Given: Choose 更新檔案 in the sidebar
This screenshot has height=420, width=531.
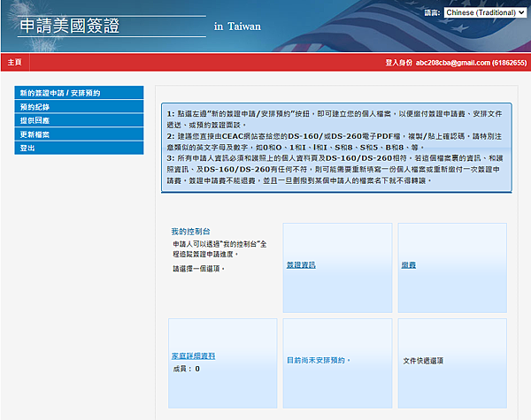Looking at the screenshot, I should pyautogui.click(x=79, y=134).
